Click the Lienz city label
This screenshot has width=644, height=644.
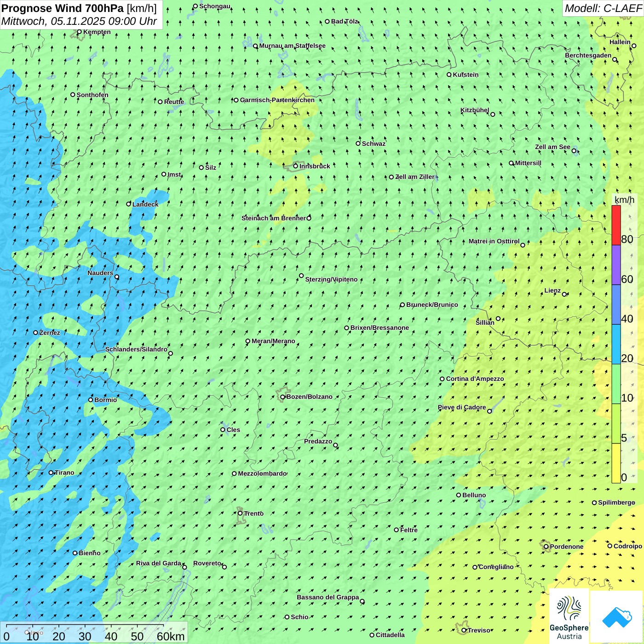(x=552, y=290)
